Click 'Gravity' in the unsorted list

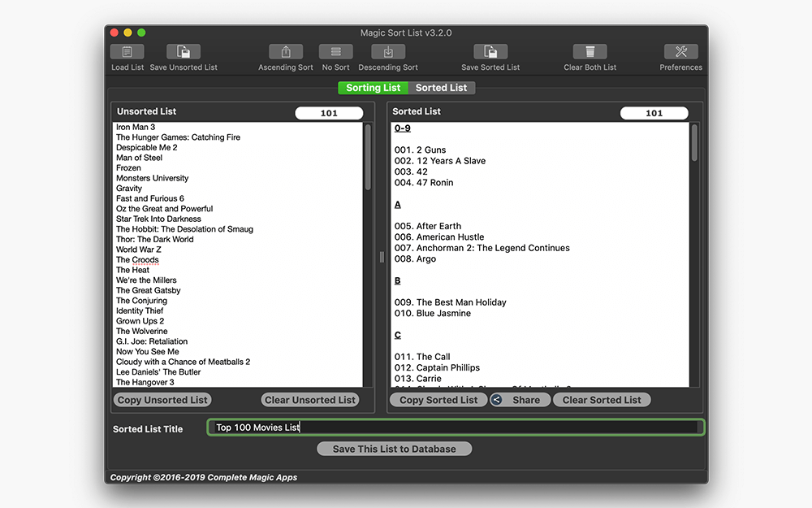point(129,189)
